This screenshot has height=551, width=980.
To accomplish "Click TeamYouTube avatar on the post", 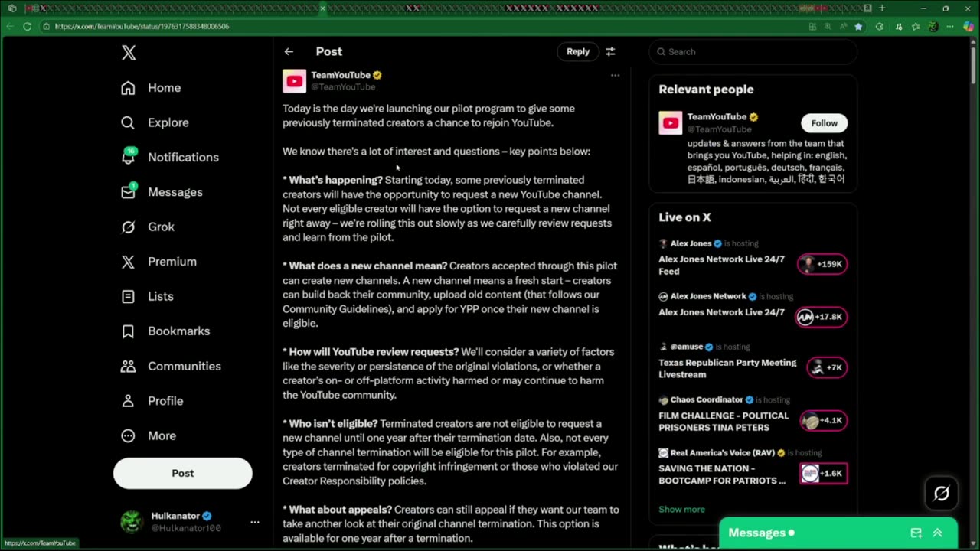I will [x=294, y=81].
